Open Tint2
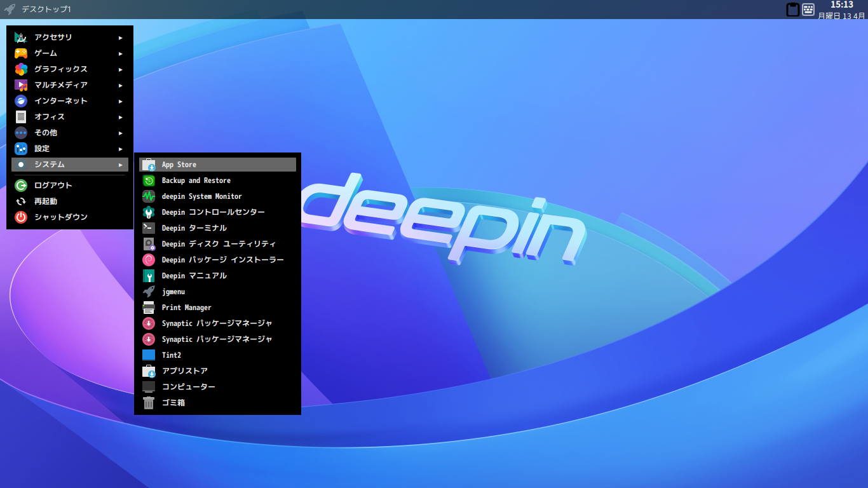This screenshot has width=868, height=488. tap(172, 355)
